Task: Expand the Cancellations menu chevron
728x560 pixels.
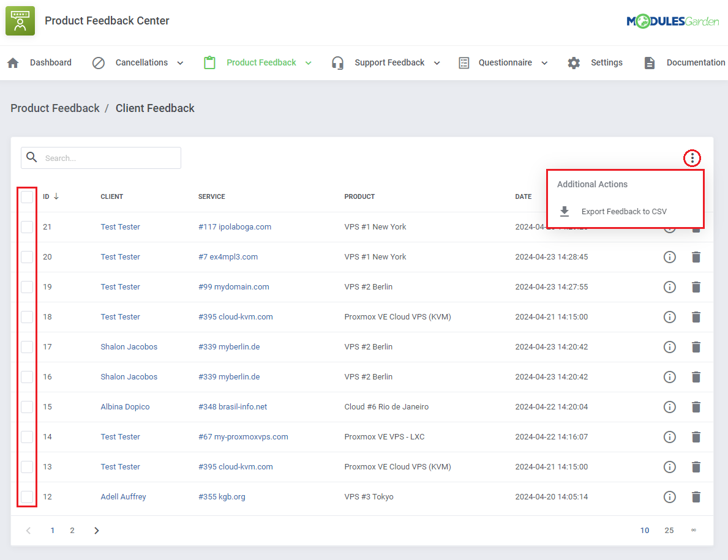Action: 180,63
